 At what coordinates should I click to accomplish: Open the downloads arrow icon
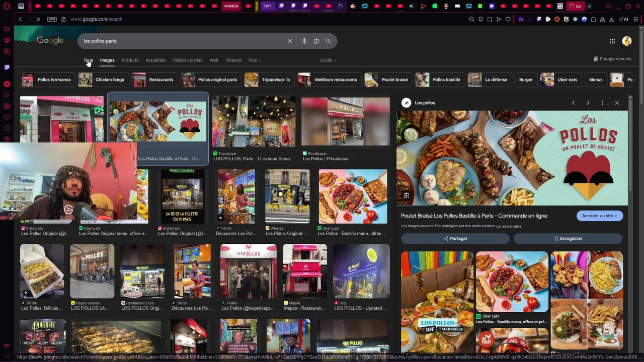611,20
